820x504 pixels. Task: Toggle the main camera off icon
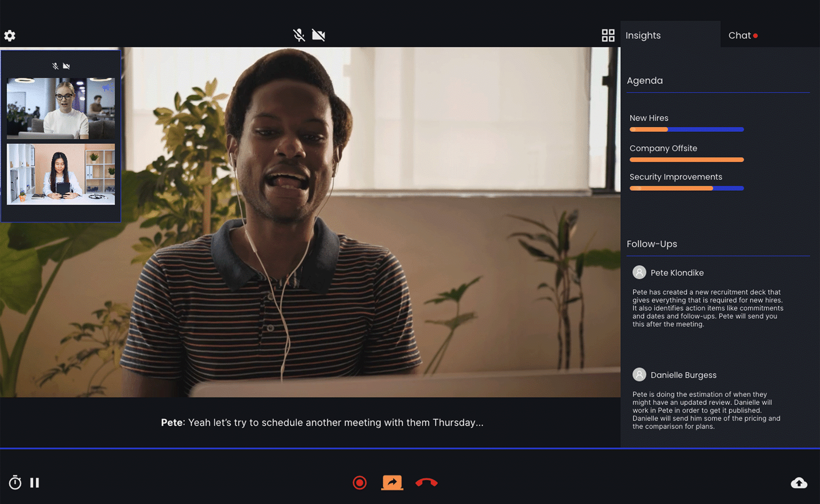tap(319, 35)
